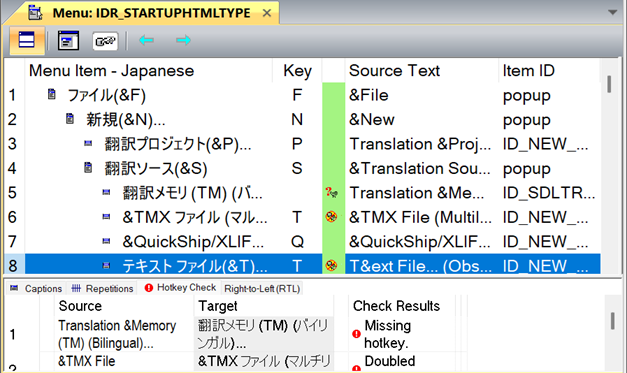This screenshot has width=627, height=373.
Task: Click the doubled hotkey status icon in row 8
Action: [331, 265]
